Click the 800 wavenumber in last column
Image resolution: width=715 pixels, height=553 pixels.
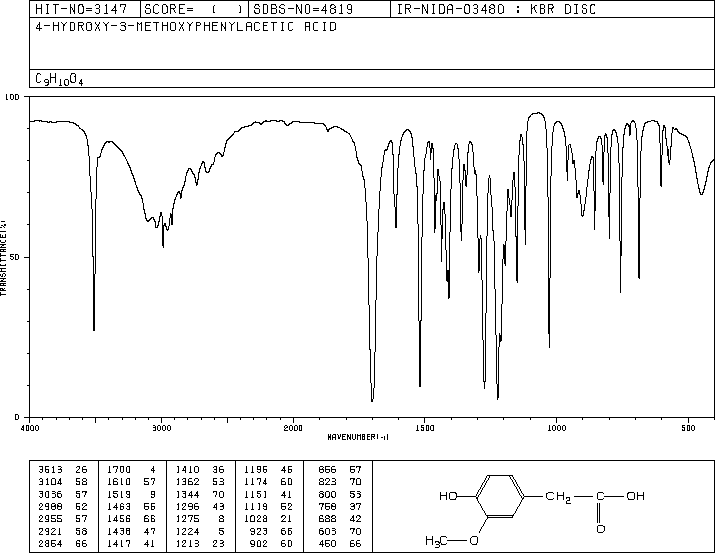[327, 494]
